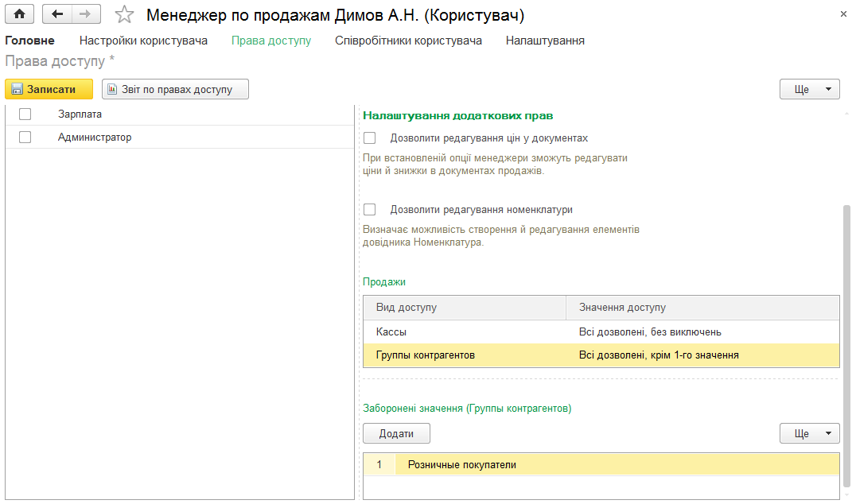Select the Зарплата row label
Image resolution: width=856 pixels, height=504 pixels.
80,114
